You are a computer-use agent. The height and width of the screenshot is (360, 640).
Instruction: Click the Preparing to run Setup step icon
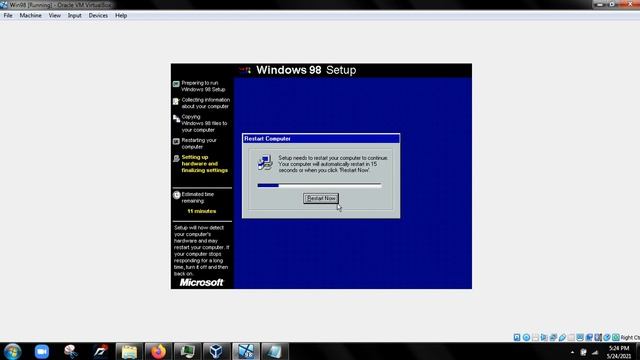pyautogui.click(x=176, y=84)
